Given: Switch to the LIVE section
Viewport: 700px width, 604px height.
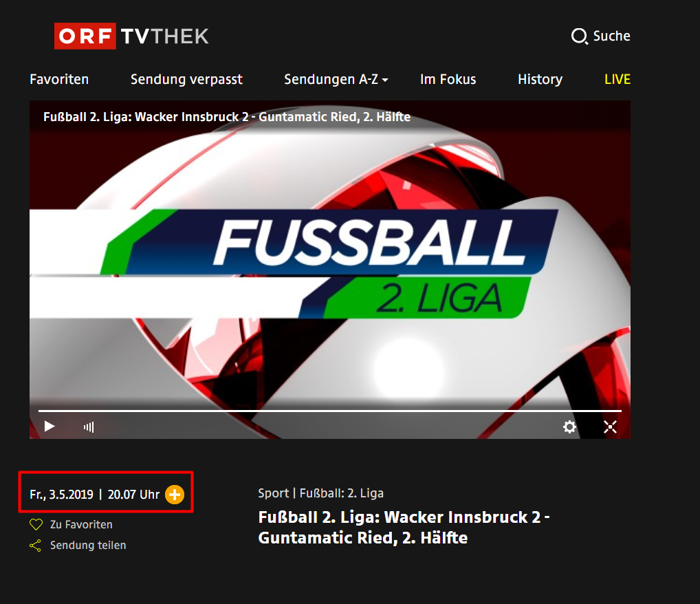Looking at the screenshot, I should click(x=617, y=79).
